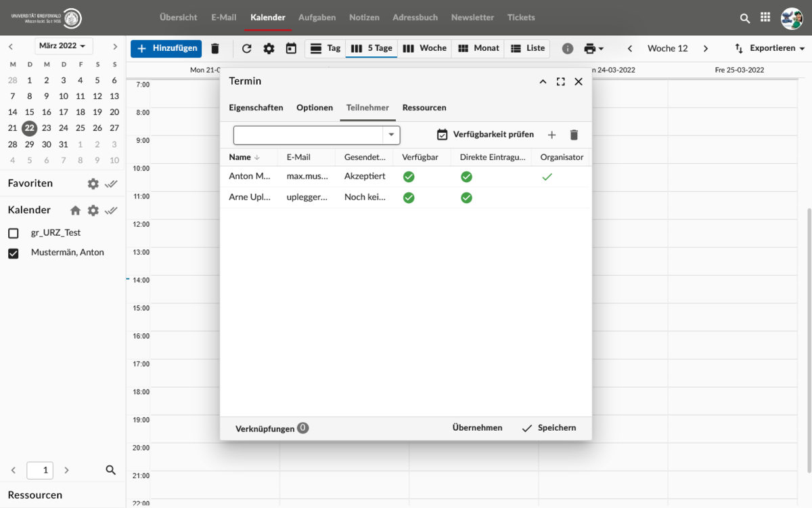This screenshot has width=812, height=508.
Task: Open the Eigenschaften tab
Action: (256, 108)
